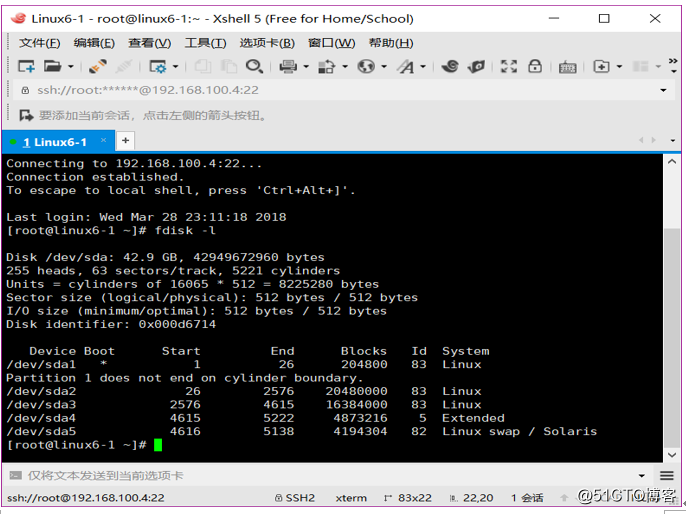Screen dimensions: 686x514
Task: Click the greyed-out Disconnect icon
Action: (x=124, y=66)
